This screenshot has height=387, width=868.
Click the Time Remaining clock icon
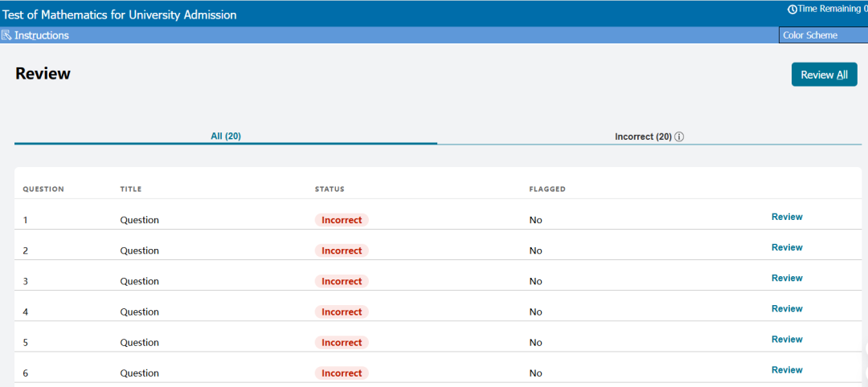click(x=792, y=10)
